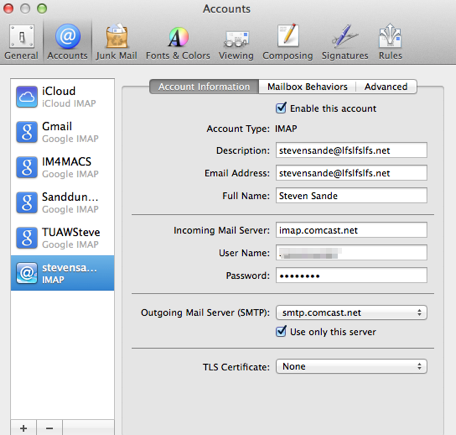The width and height of the screenshot is (456, 435).
Task: Open the Composing preferences pane
Action: coord(287,42)
